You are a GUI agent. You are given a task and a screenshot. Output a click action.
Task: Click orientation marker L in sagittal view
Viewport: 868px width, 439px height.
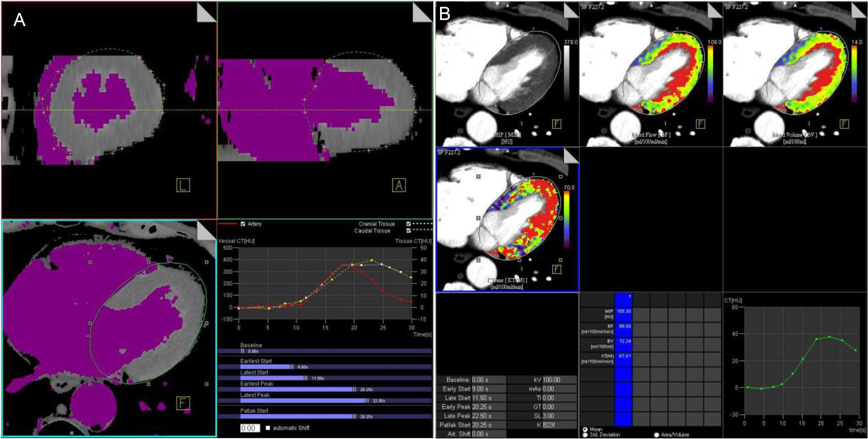183,185
